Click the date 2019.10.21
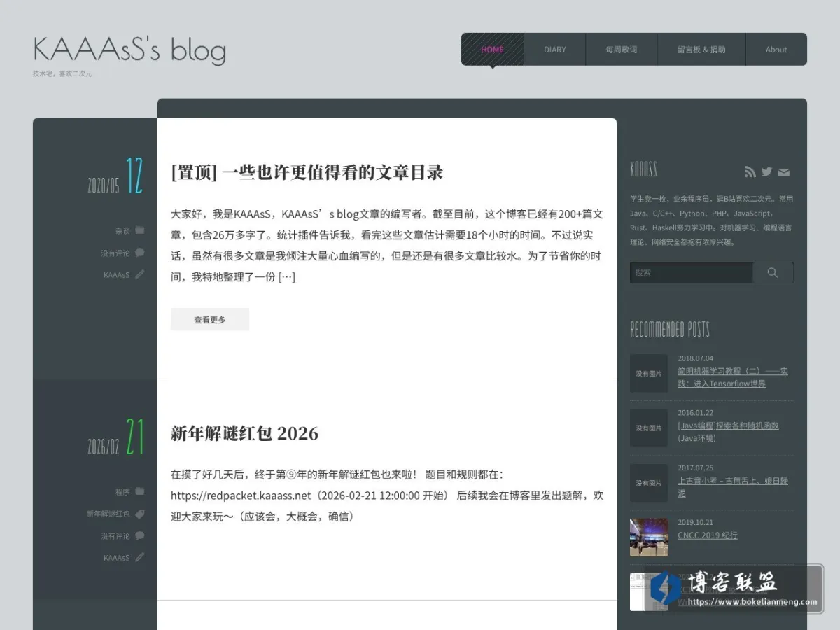The width and height of the screenshot is (840, 630). click(x=695, y=523)
